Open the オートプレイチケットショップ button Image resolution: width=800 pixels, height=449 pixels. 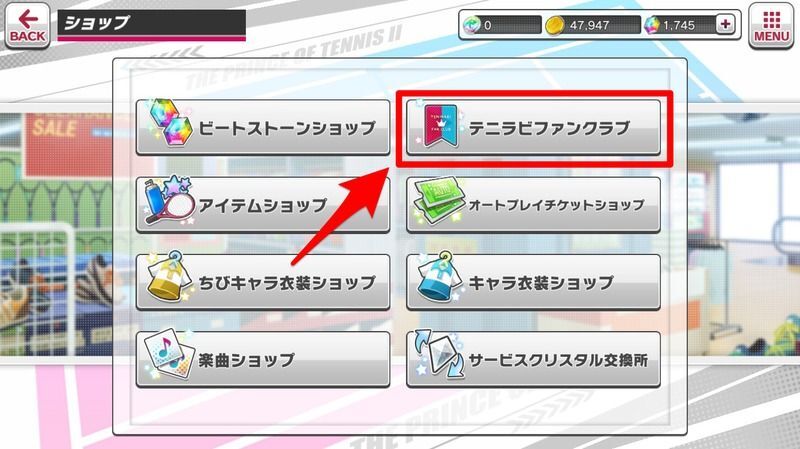point(533,205)
